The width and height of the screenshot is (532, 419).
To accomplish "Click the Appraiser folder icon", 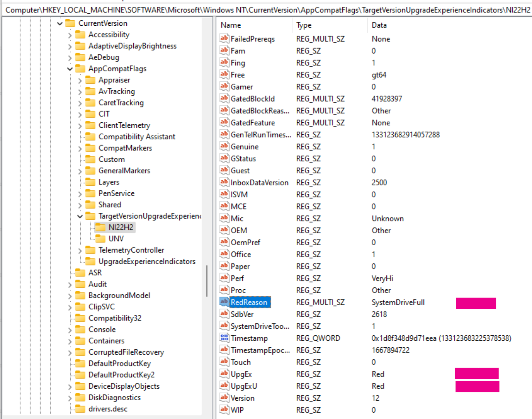I will click(90, 80).
